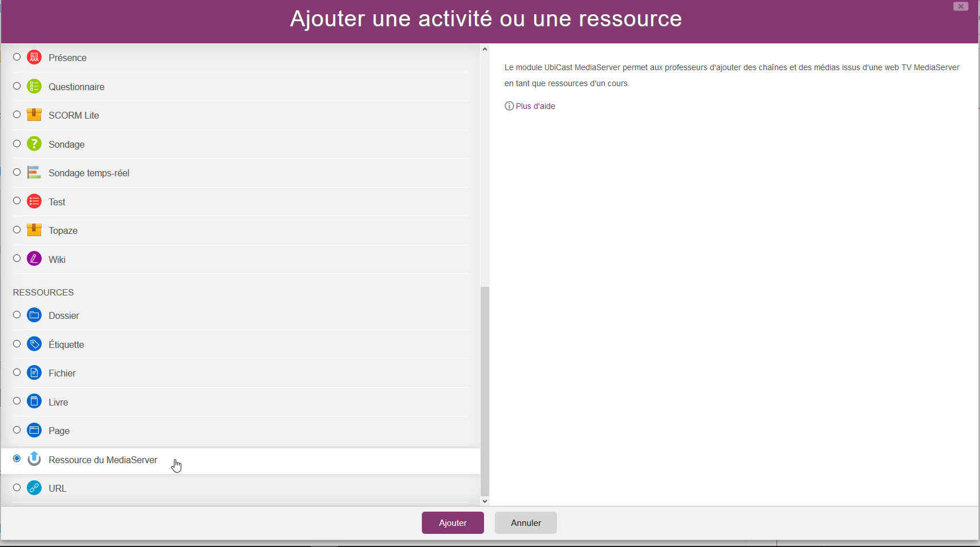
Task: Select the Test radio button
Action: 17,201
